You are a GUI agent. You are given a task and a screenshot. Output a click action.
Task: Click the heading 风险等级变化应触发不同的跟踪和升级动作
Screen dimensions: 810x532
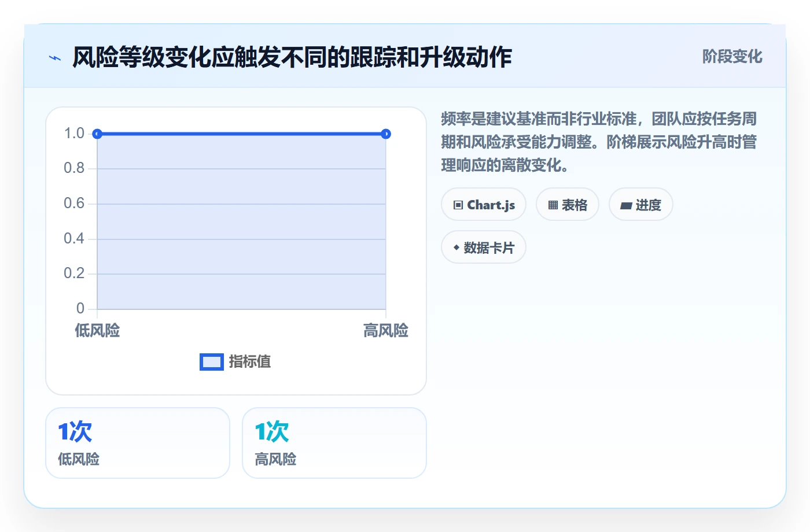[292, 57]
